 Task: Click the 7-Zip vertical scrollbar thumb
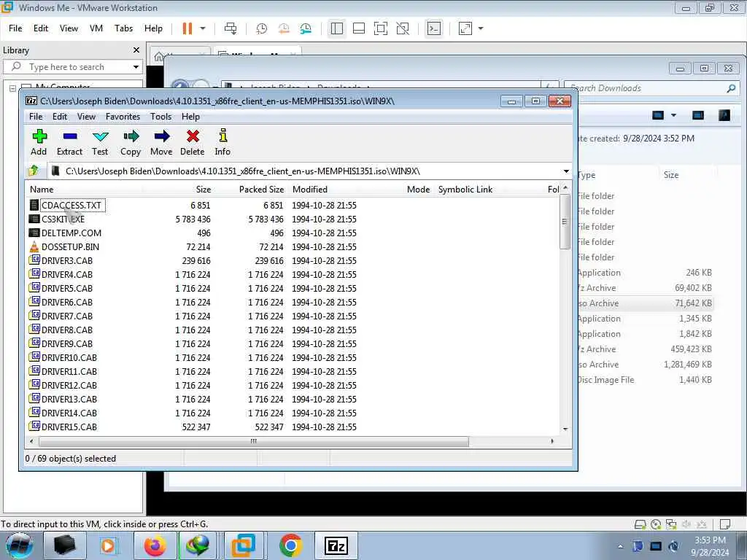(565, 222)
